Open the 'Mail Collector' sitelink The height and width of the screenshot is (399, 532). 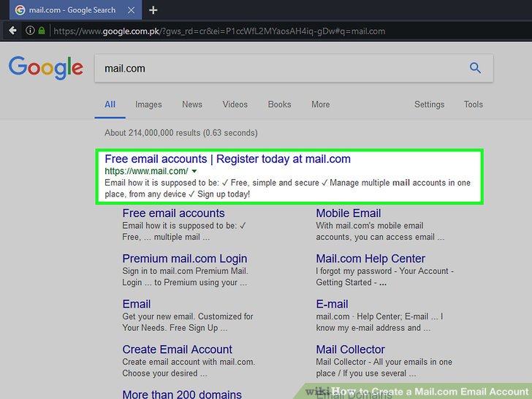pyautogui.click(x=351, y=349)
